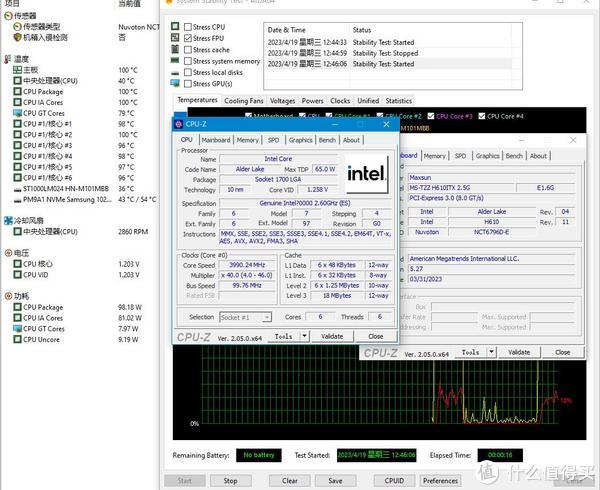Click the Stress CPU processor icon
600x490 pixels.
pos(175,26)
